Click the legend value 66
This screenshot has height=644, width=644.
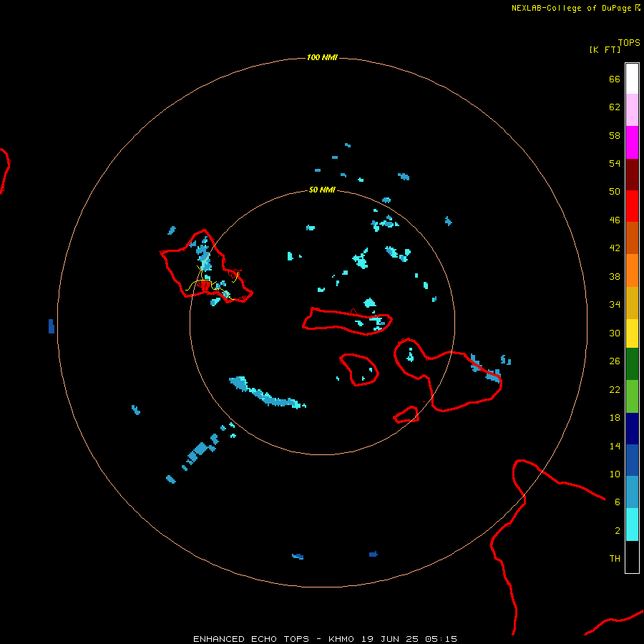615,79
